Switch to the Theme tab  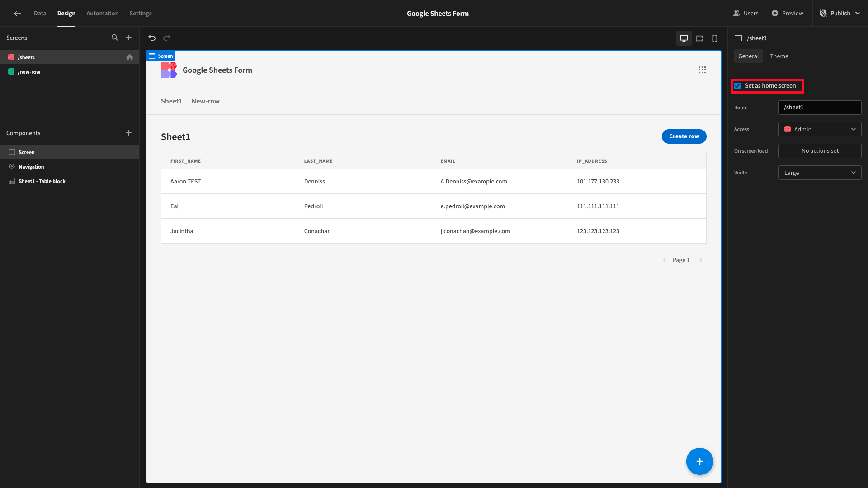click(779, 56)
